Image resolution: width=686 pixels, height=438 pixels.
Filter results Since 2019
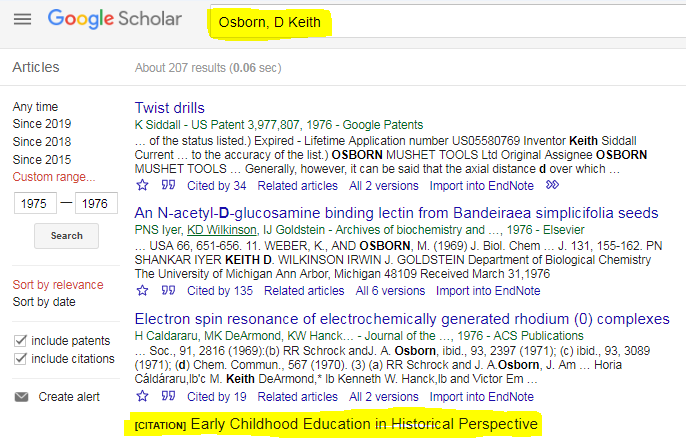42,124
